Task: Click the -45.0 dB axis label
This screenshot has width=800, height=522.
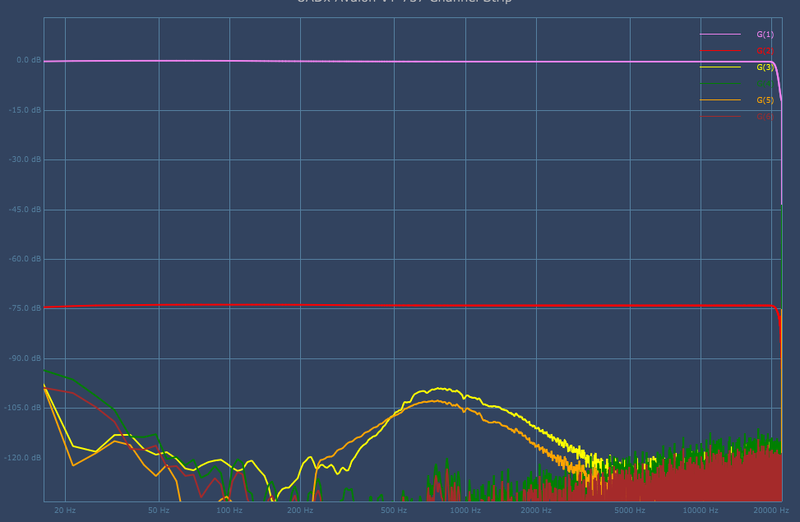Action: point(25,209)
